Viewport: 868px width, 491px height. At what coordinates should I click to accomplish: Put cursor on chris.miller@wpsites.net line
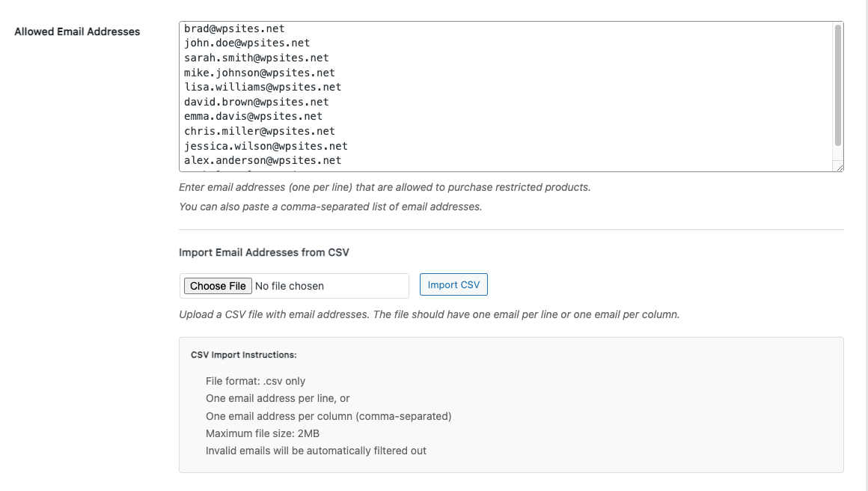[x=259, y=131]
